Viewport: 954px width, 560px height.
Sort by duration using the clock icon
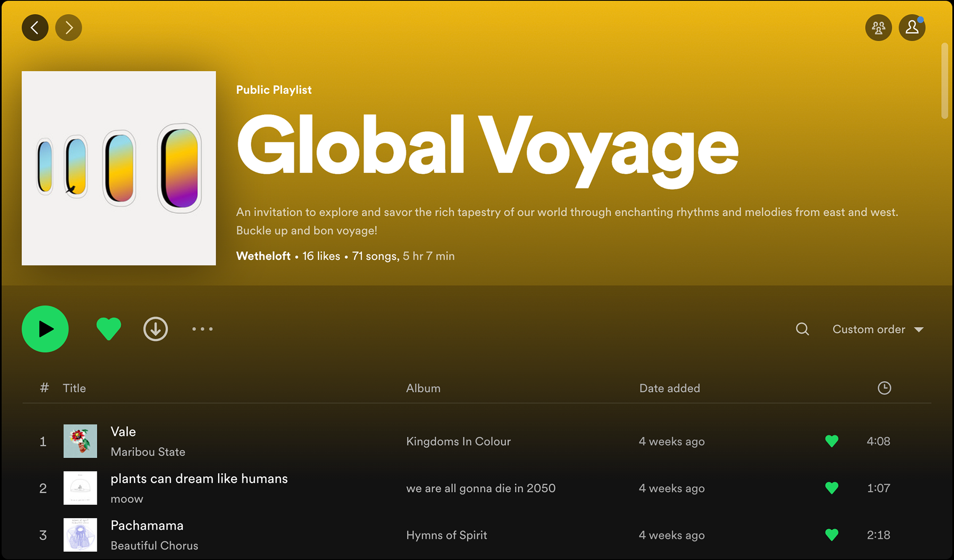coord(884,388)
